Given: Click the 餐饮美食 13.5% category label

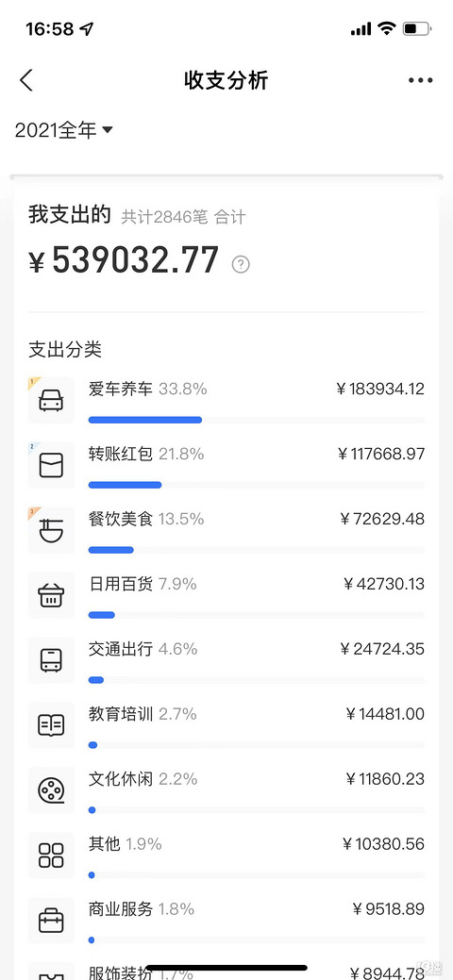Looking at the screenshot, I should pyautogui.click(x=146, y=519).
